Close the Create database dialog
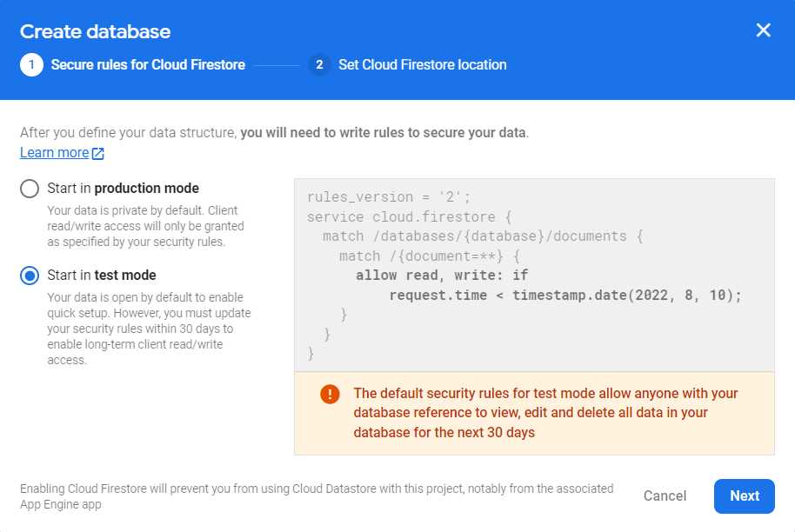The width and height of the screenshot is (795, 532). click(x=763, y=30)
